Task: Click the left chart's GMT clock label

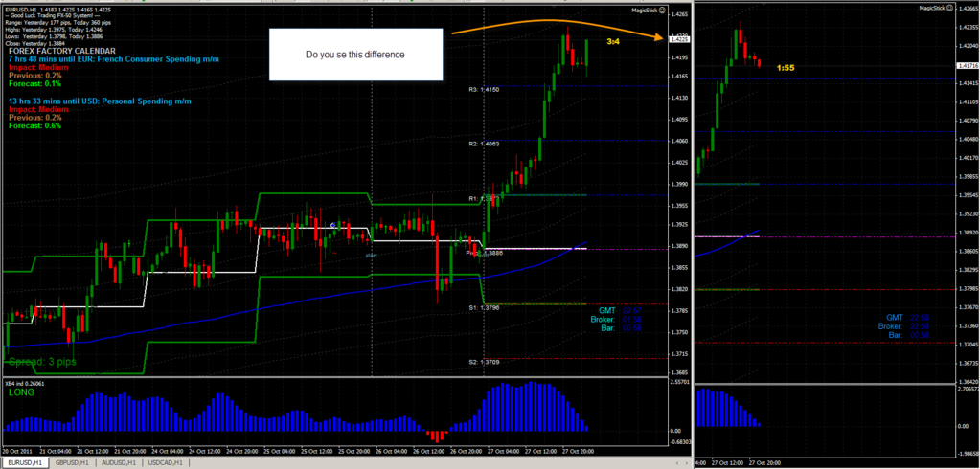Action: point(607,310)
